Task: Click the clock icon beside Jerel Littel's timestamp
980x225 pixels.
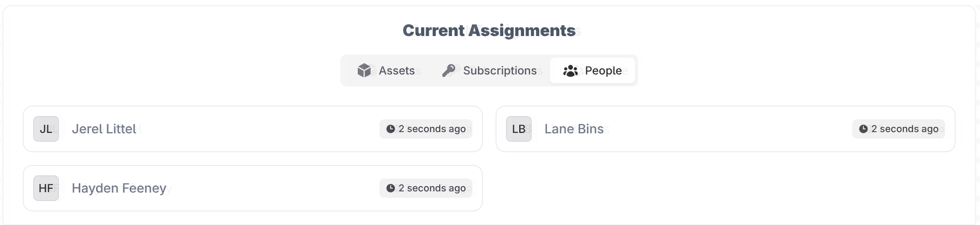Action: [391, 129]
